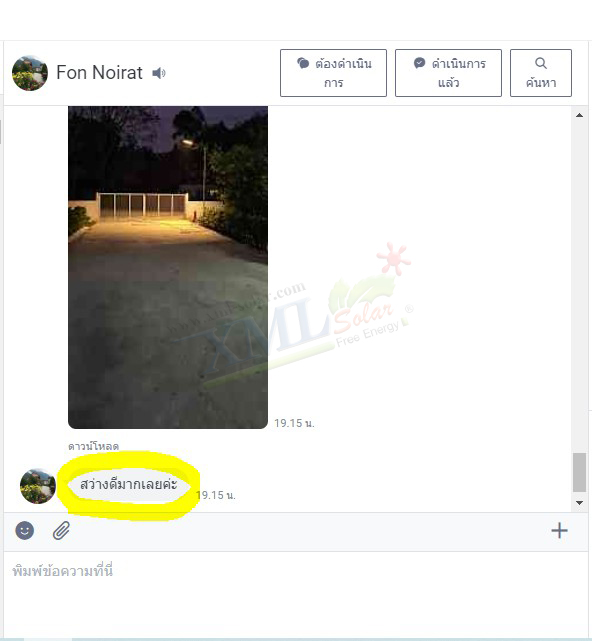Mark chat as ดำเนินการแล้ว
Viewport: 592px width, 641px height.
448,73
